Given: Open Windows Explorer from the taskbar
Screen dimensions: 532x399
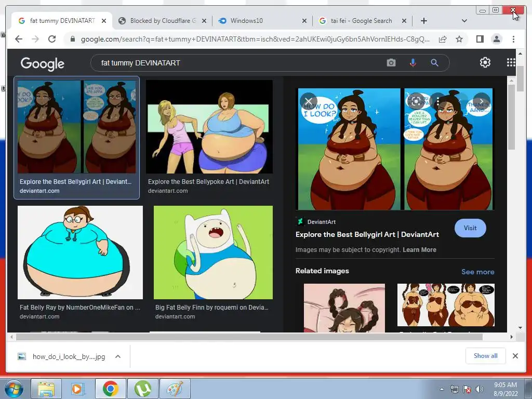Looking at the screenshot, I should [46, 389].
